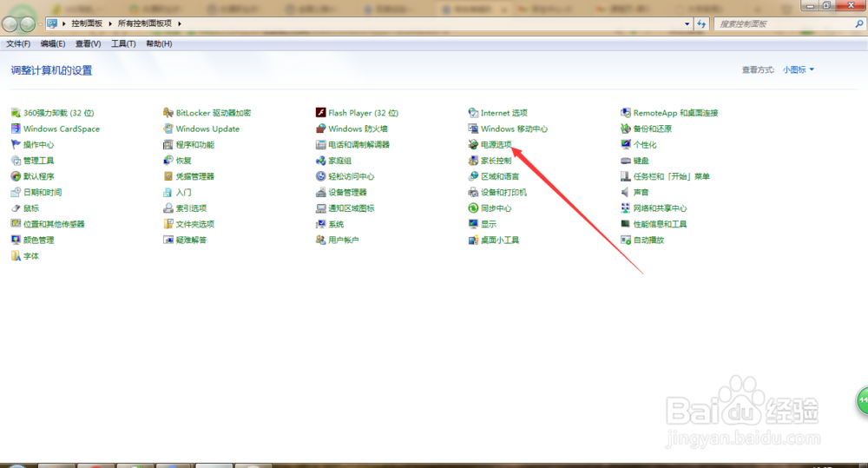Click the 默认程序 icon
This screenshot has height=468, width=868.
click(16, 176)
